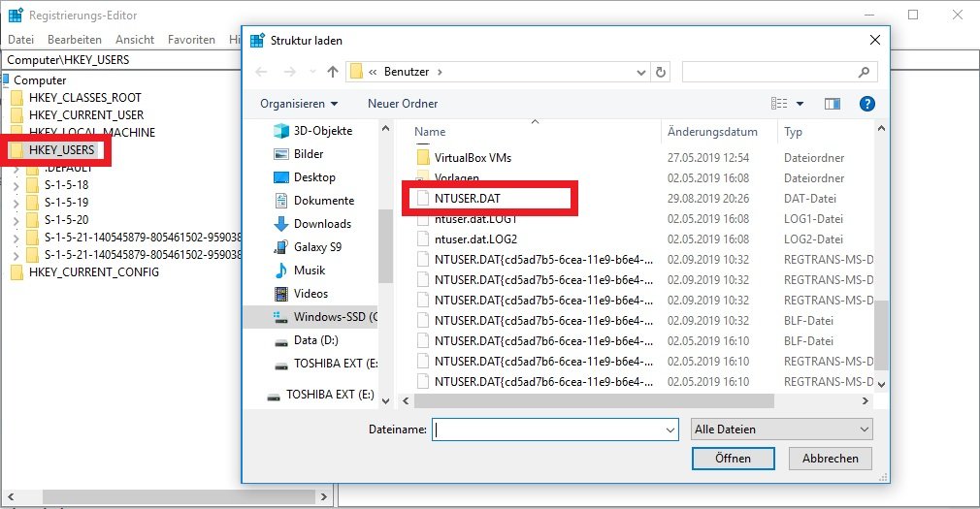The height and width of the screenshot is (509, 980).
Task: Expand the S-1-5-18 key
Action: click(x=16, y=186)
